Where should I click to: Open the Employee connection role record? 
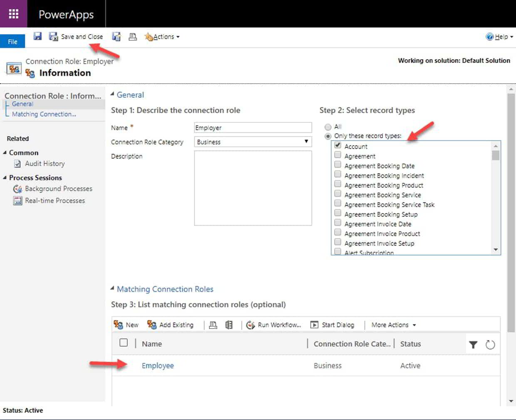click(158, 365)
